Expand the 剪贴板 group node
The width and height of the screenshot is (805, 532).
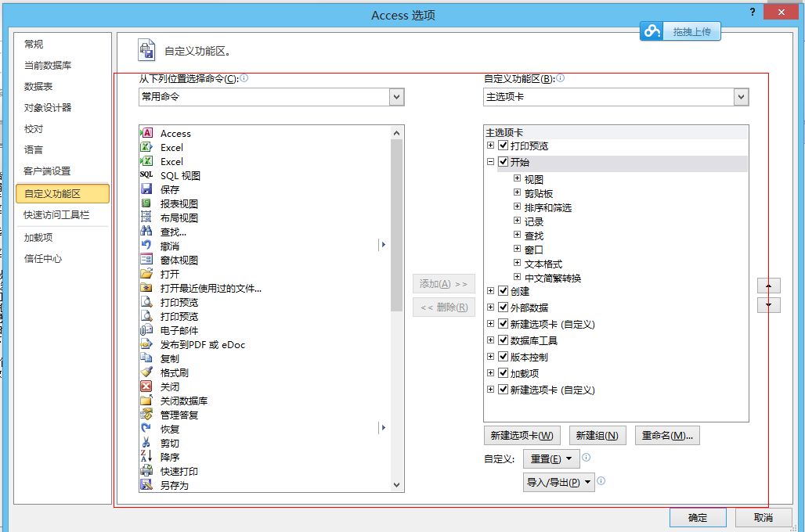coord(518,192)
